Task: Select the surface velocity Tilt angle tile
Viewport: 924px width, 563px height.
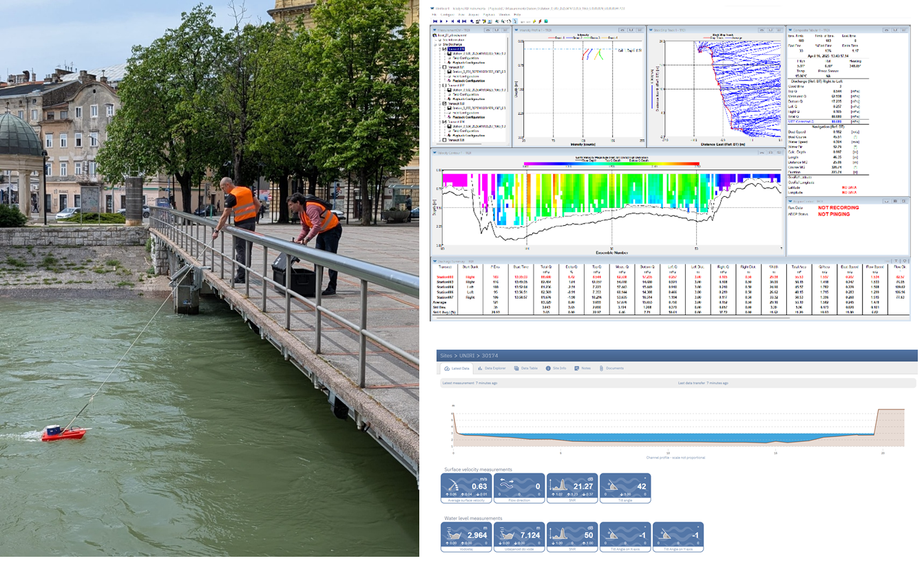Action: tap(625, 487)
